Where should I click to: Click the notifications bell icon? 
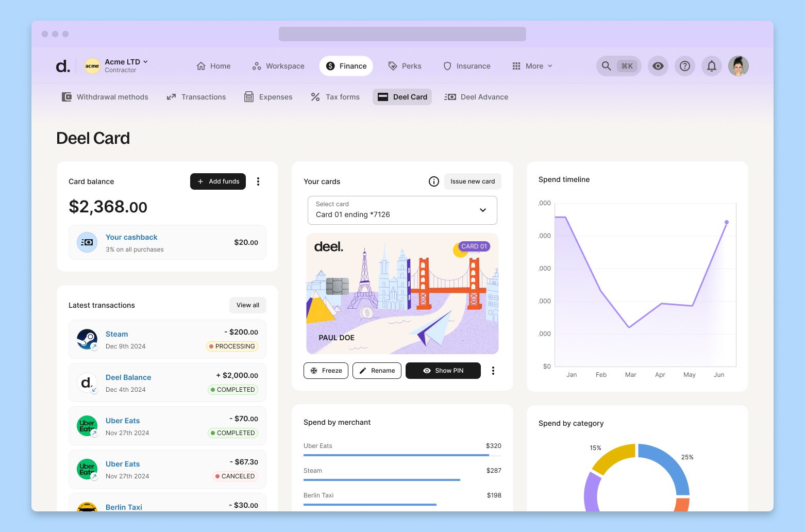pos(711,66)
